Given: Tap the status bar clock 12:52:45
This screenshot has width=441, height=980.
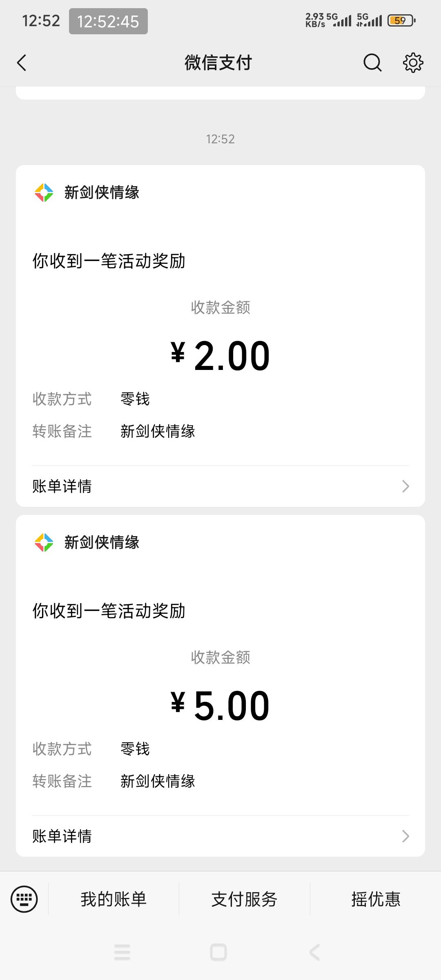Looking at the screenshot, I should [108, 21].
